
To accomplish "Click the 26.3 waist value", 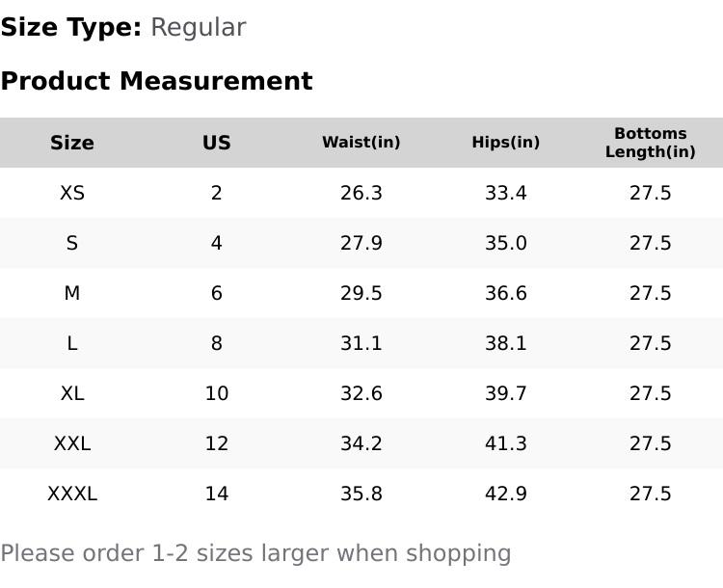I will (361, 193).
